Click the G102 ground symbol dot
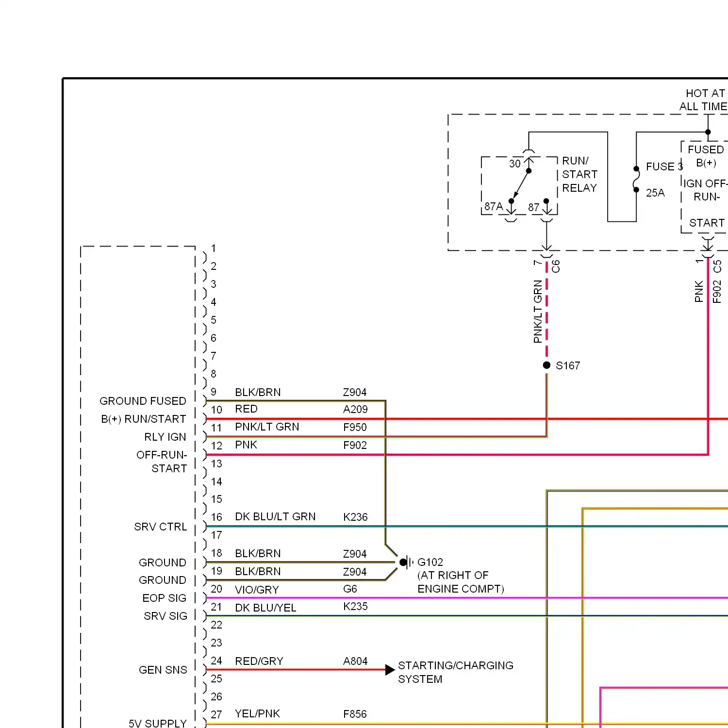 click(x=403, y=563)
